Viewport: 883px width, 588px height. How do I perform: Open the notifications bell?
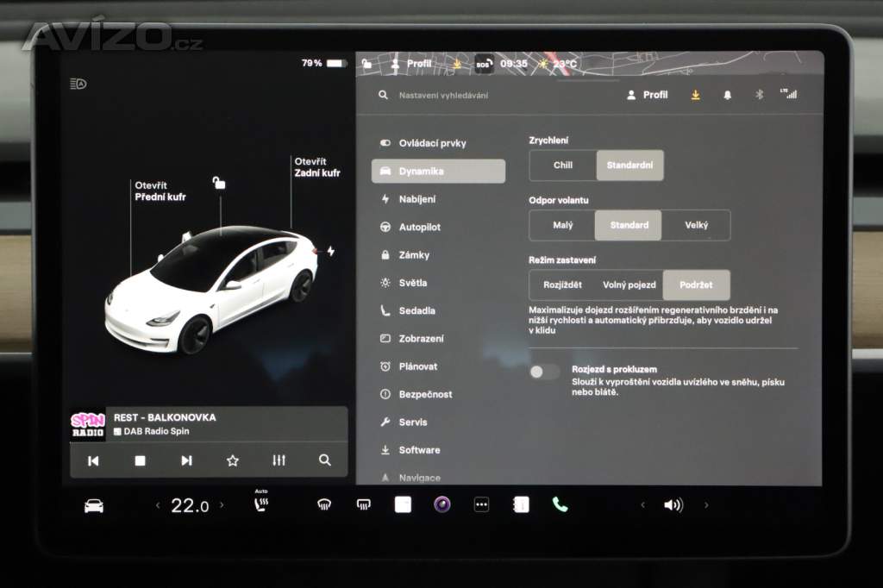(x=727, y=95)
